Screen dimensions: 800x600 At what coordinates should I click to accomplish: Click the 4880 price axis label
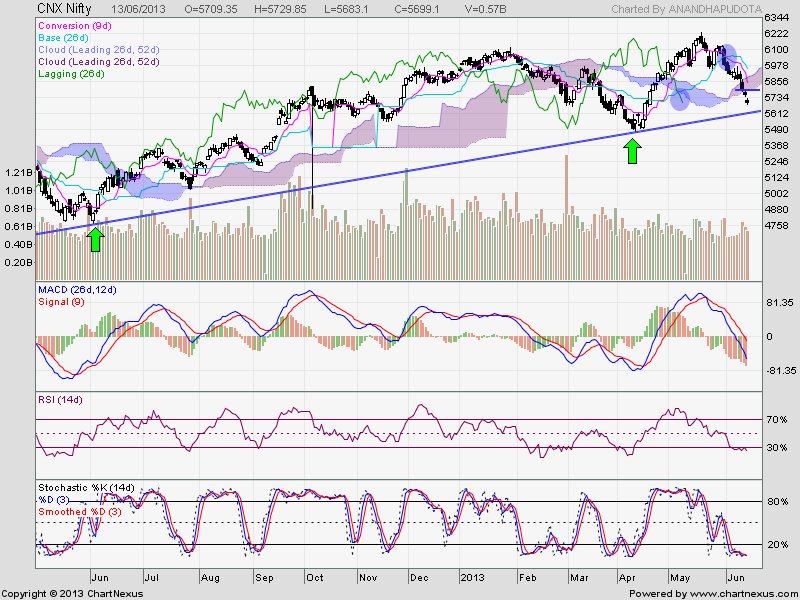(x=776, y=209)
